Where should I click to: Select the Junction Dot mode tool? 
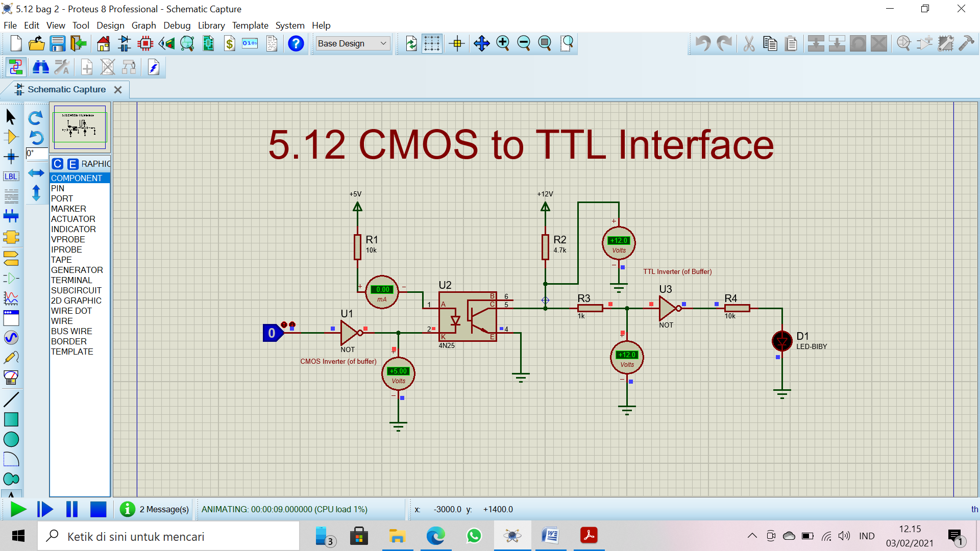[x=11, y=157]
